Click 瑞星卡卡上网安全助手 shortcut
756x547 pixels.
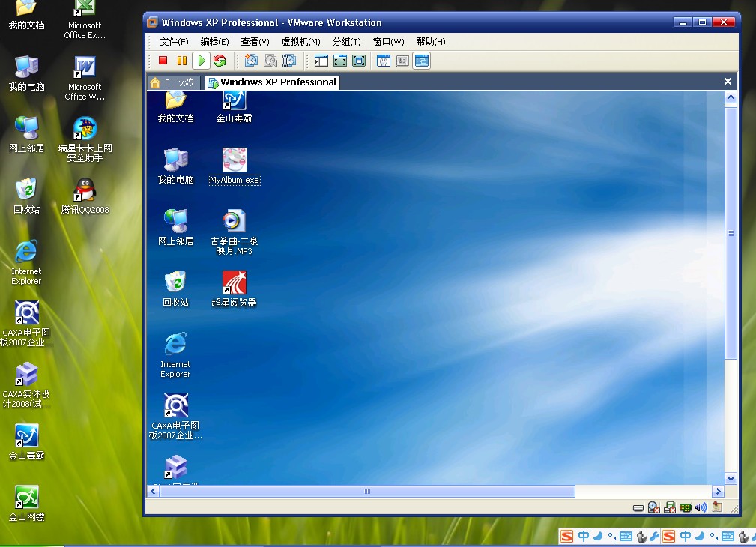click(85, 139)
